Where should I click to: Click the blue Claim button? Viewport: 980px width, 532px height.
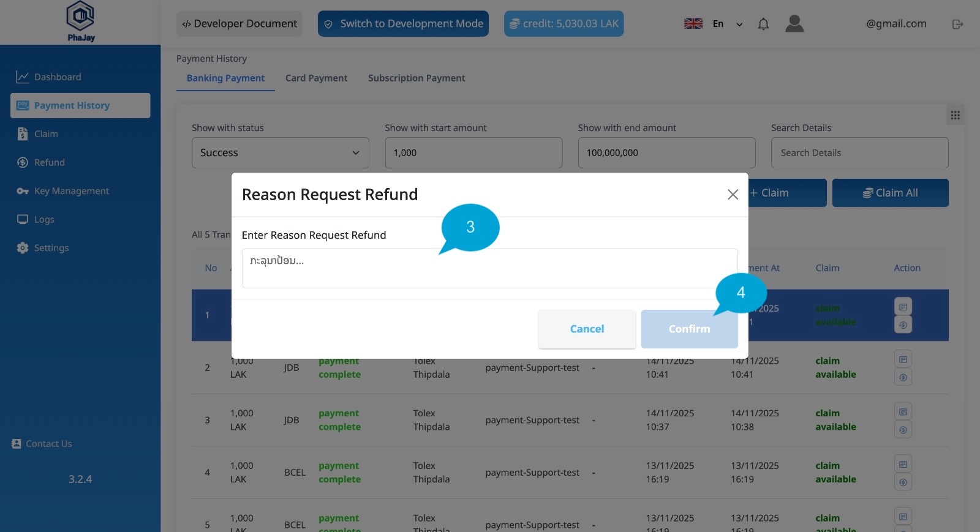coord(787,193)
